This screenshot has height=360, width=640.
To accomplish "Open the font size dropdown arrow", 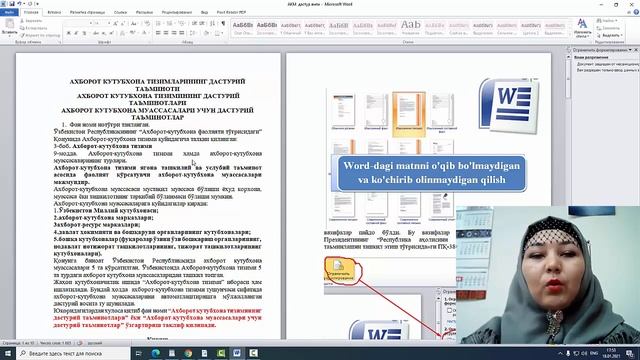I will (x=109, y=24).
